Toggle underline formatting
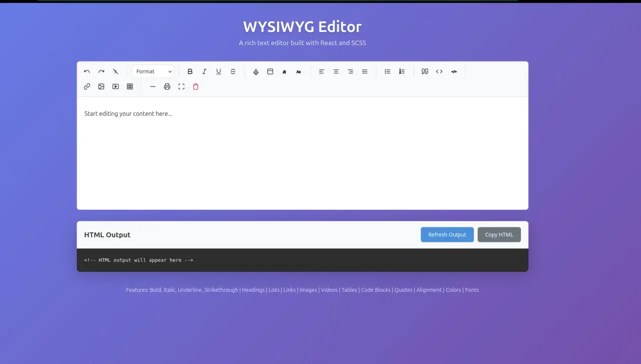 (x=218, y=72)
